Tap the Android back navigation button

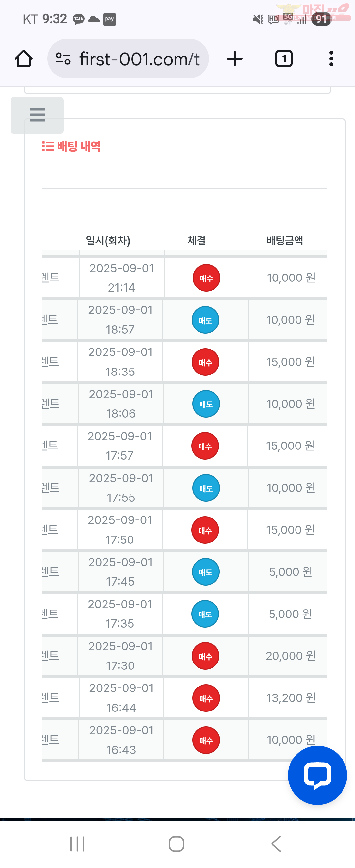(276, 844)
